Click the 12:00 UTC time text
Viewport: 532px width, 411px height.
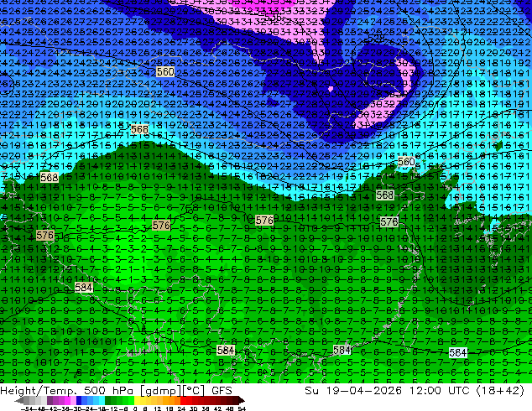(x=441, y=390)
